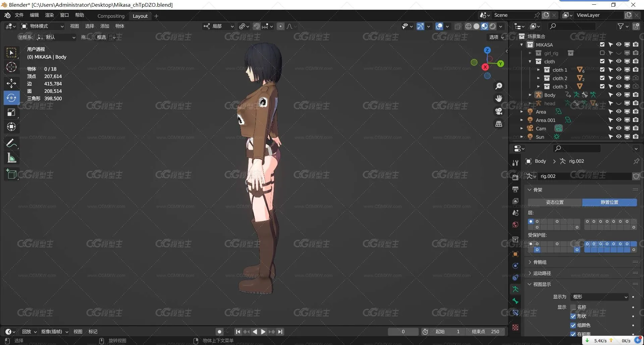644x345 pixels.
Task: Open the Armature data properties tab
Action: click(x=516, y=289)
